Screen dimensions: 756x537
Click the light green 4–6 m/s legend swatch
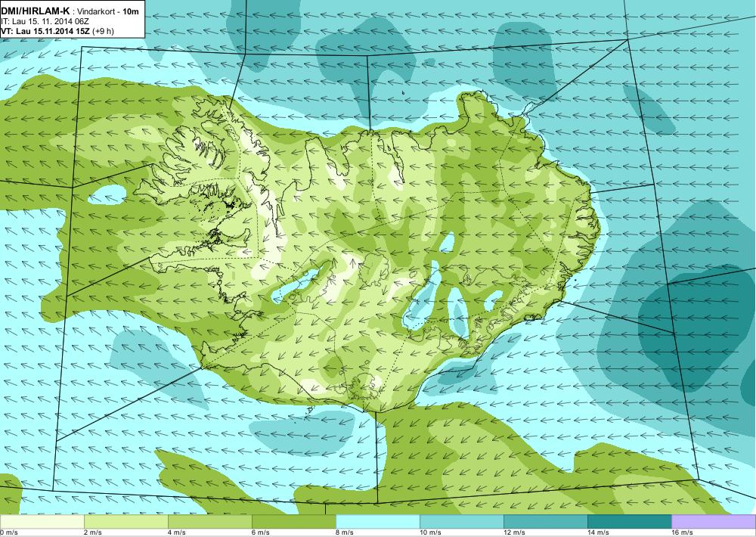209,522
